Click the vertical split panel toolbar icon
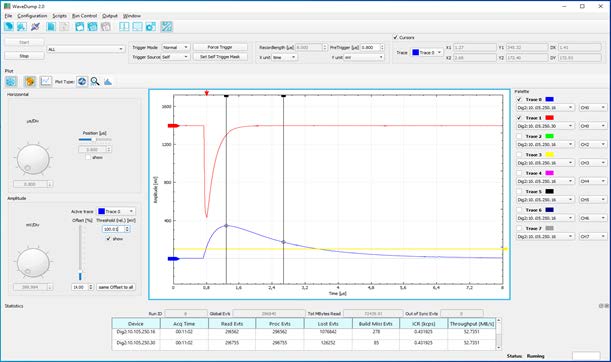Screen dimensions: 611x362 click(x=124, y=26)
